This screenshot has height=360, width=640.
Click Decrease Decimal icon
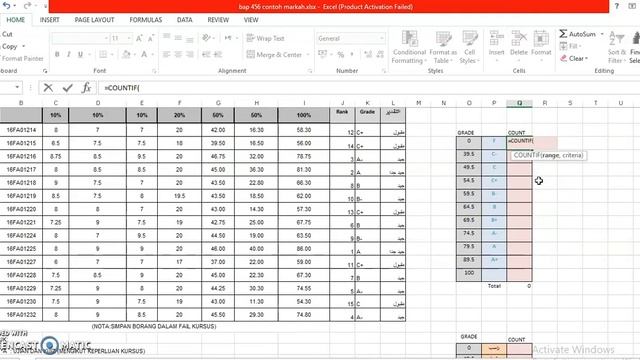point(380,54)
